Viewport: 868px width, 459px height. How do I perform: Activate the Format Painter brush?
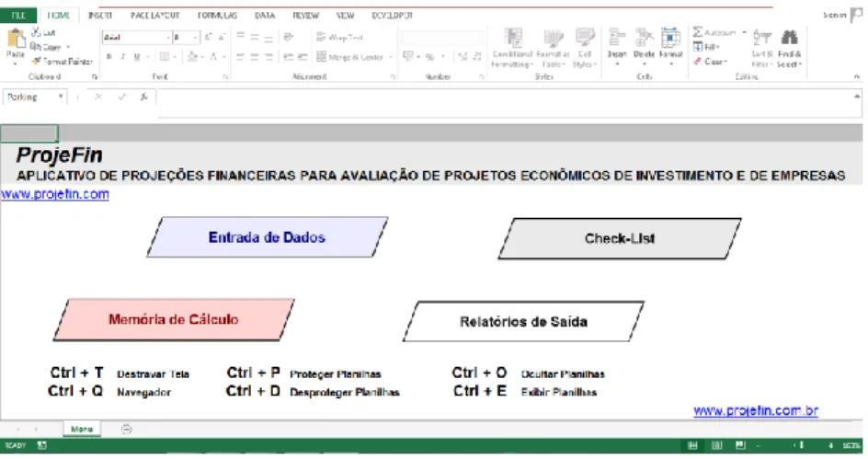pos(37,61)
